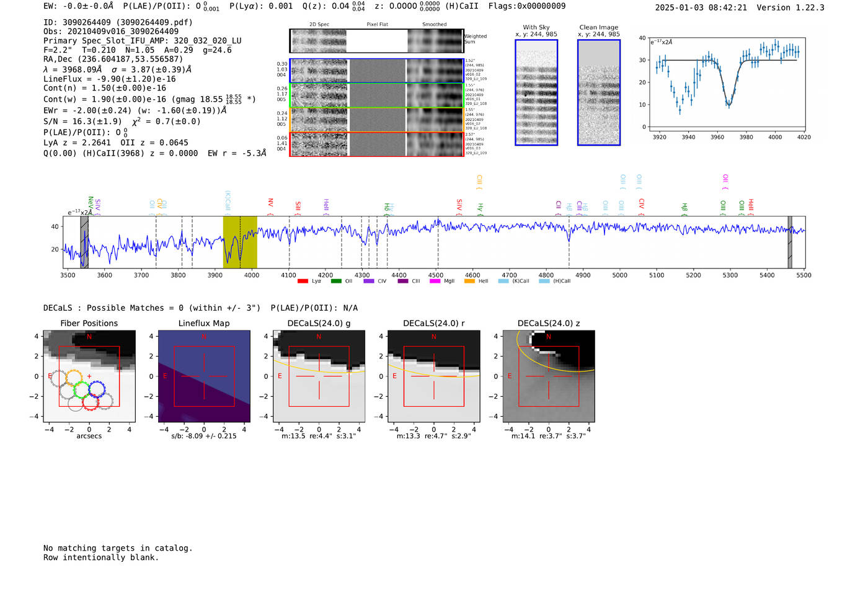Viewport: 868px width, 591px height.
Task: Click the 'No matching targets in catalog.' message
Action: pyautogui.click(x=118, y=548)
